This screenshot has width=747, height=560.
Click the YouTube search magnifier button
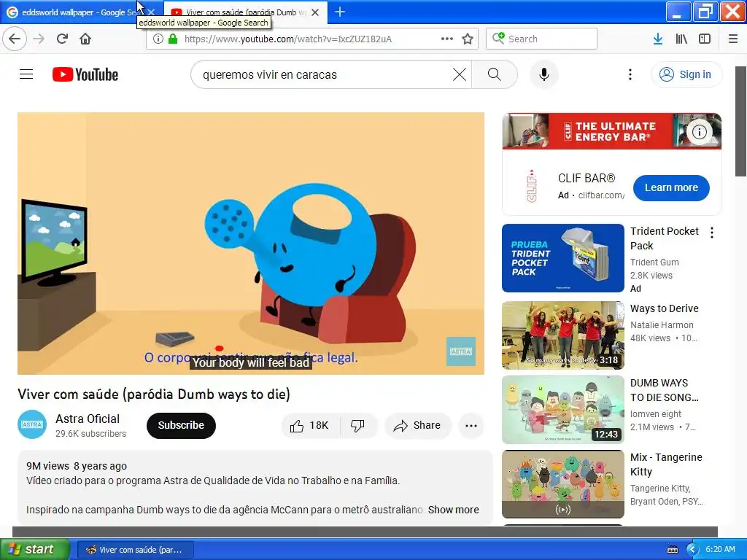pyautogui.click(x=495, y=74)
